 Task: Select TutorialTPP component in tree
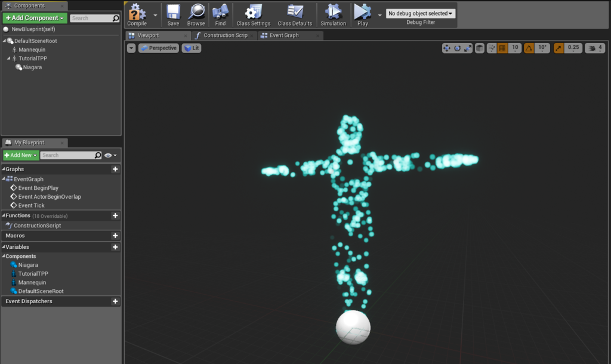(x=33, y=58)
